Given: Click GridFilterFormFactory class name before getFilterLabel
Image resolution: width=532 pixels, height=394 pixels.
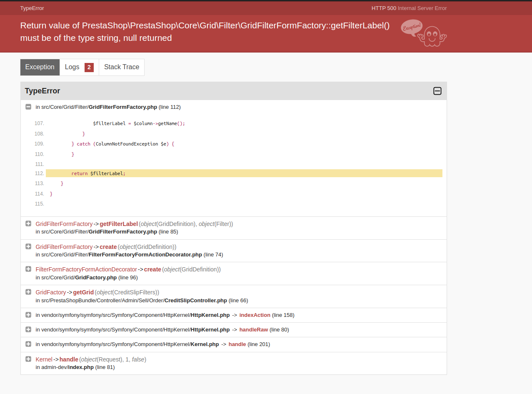Looking at the screenshot, I should tap(64, 224).
